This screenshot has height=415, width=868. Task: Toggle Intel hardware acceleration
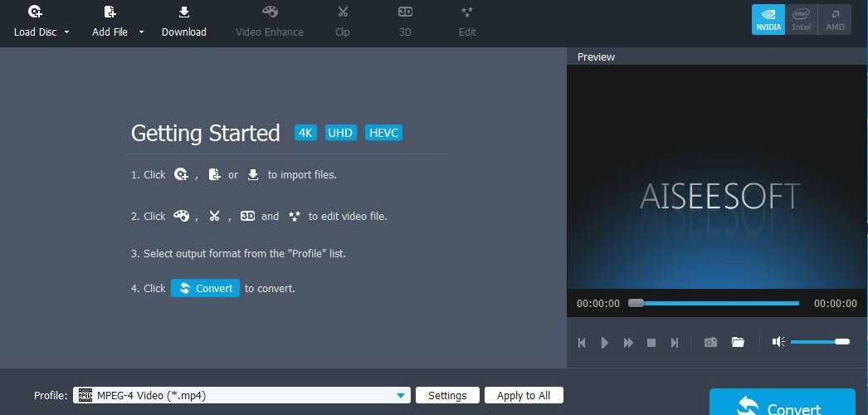click(x=801, y=19)
